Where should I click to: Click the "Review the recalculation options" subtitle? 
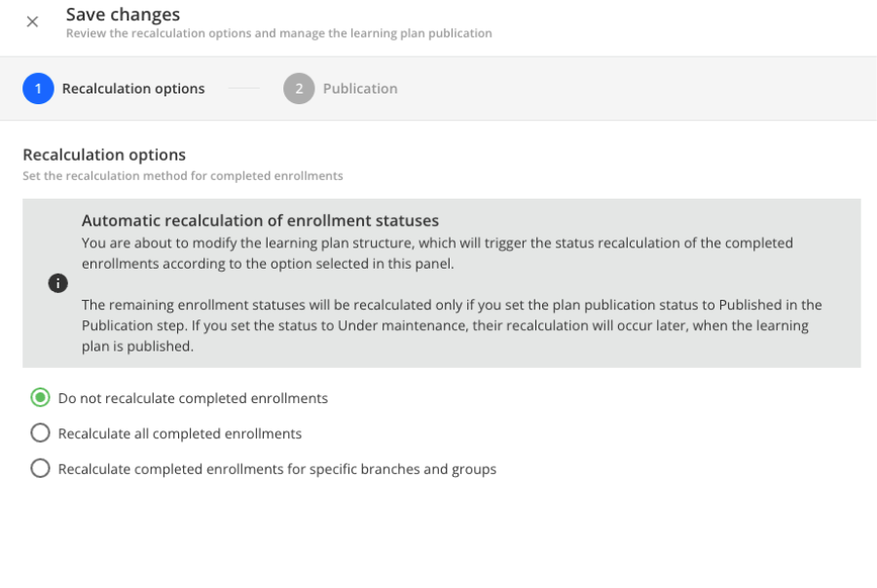pos(278,33)
